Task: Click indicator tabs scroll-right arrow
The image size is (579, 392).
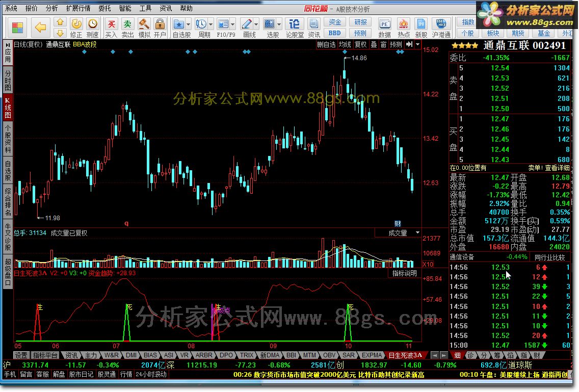Action: 443,355
